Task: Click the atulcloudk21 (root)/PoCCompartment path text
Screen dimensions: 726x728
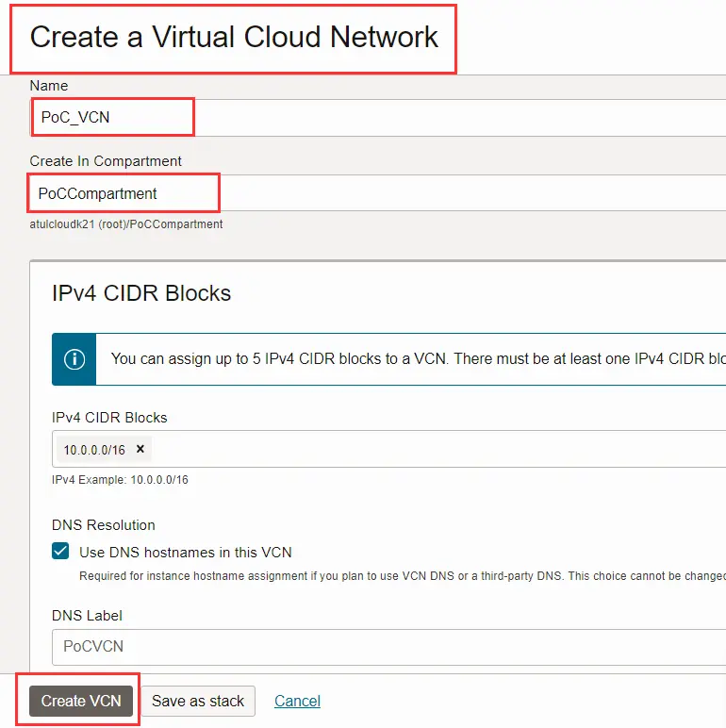Action: coord(126,224)
